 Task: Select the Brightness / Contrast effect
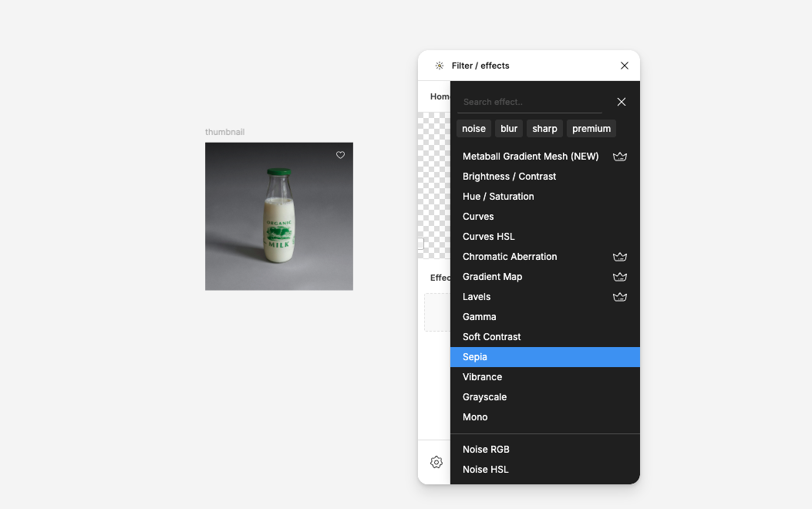(509, 177)
